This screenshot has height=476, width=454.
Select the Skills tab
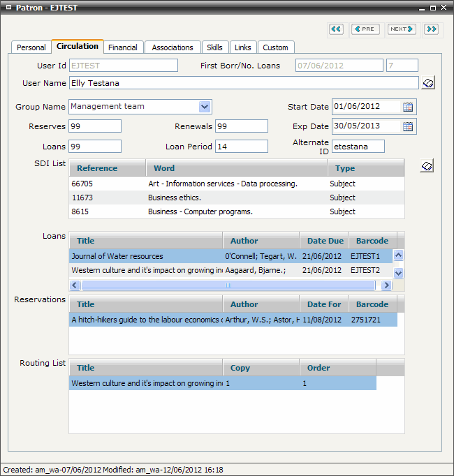215,47
